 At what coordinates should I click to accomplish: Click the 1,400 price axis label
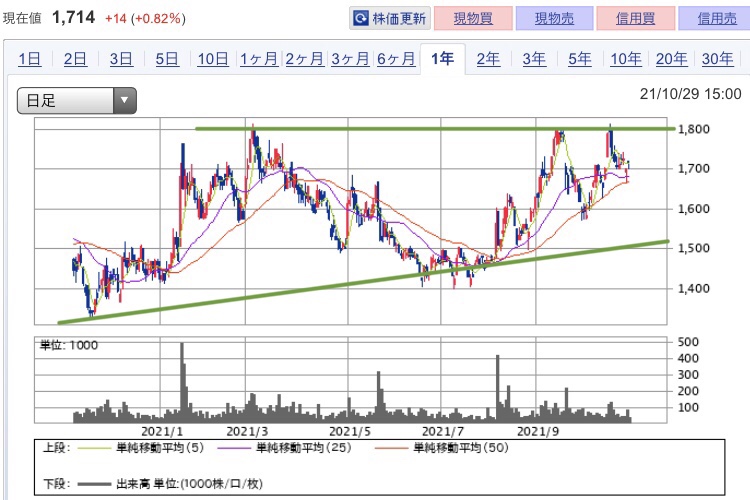pos(694,288)
